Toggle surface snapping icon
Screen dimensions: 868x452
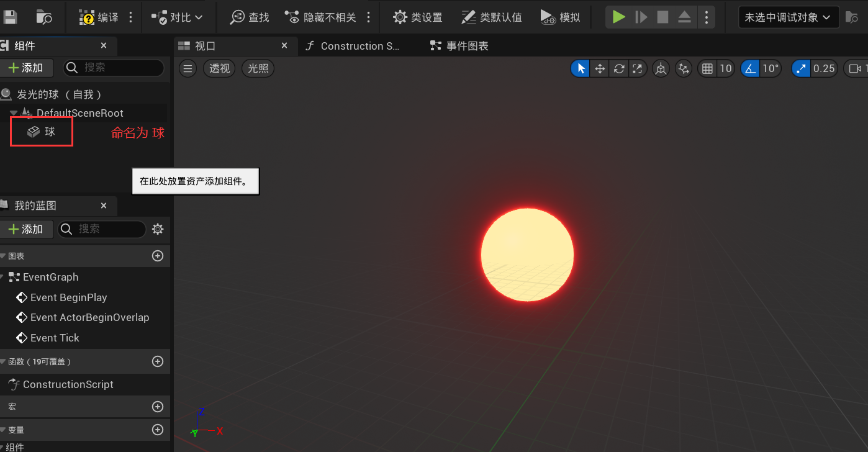(x=684, y=68)
